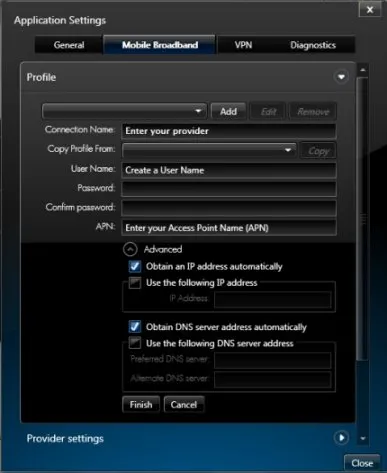Screen dimensions: 387x473
Task: Click the Advanced label text
Action: [163, 249]
